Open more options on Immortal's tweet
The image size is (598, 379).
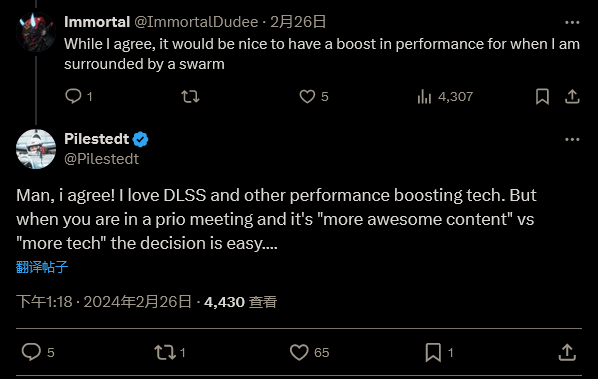[572, 22]
